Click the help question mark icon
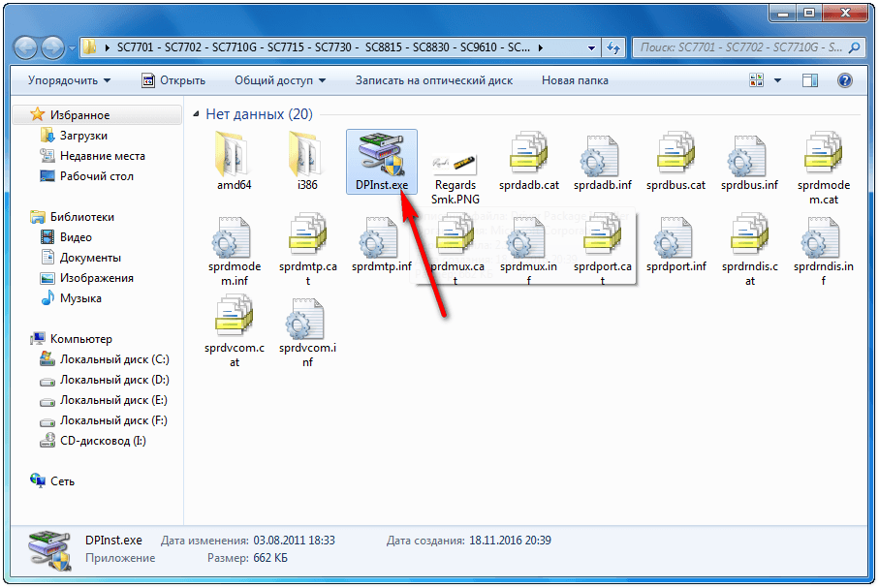Image resolution: width=879 pixels, height=588 pixels. 844,80
